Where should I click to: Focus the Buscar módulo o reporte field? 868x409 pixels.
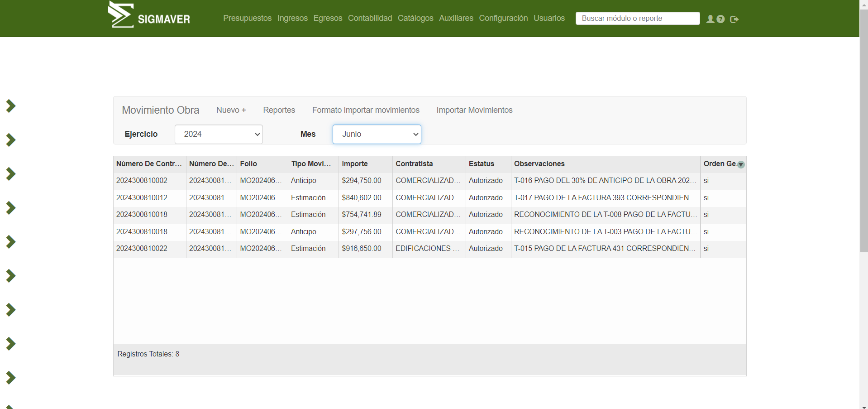coord(638,19)
